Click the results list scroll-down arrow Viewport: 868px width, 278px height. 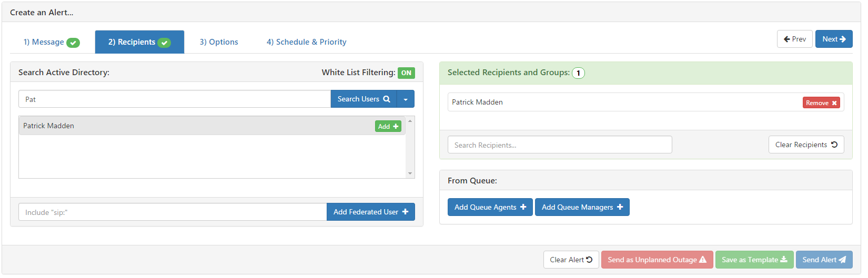410,173
